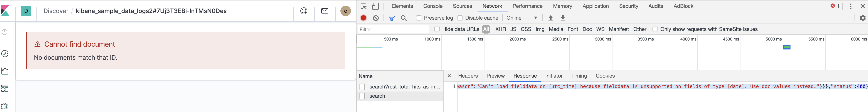This screenshot has height=112, width=868.
Task: Open the user avatar menu
Action: pyautogui.click(x=345, y=11)
